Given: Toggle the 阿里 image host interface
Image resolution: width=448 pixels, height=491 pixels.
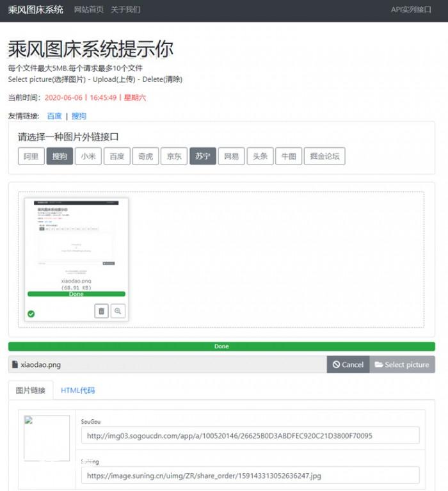Looking at the screenshot, I should click(x=31, y=156).
